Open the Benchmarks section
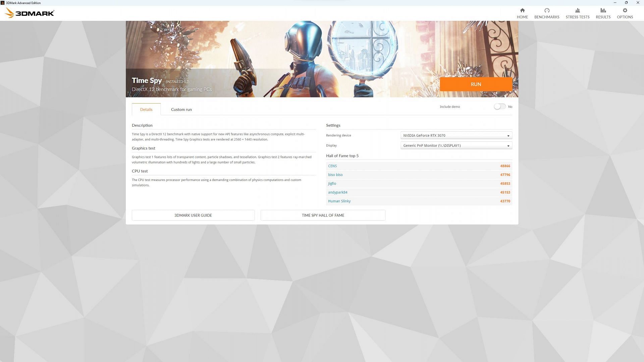The width and height of the screenshot is (644, 362). 547,13
